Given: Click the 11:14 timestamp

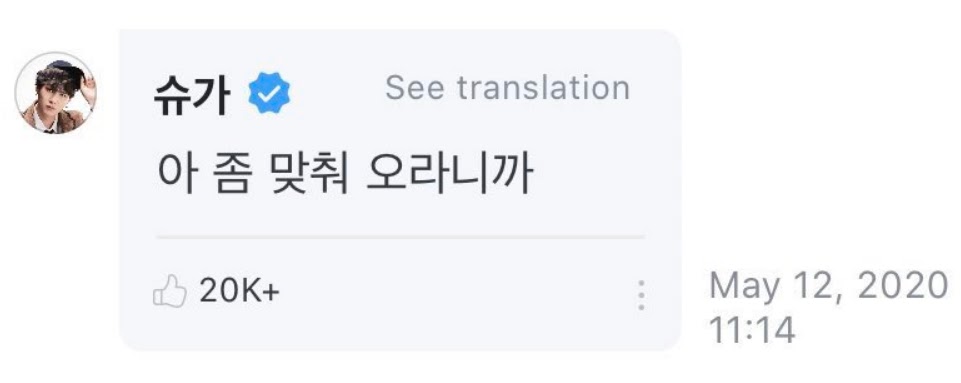Looking at the screenshot, I should pos(751,330).
